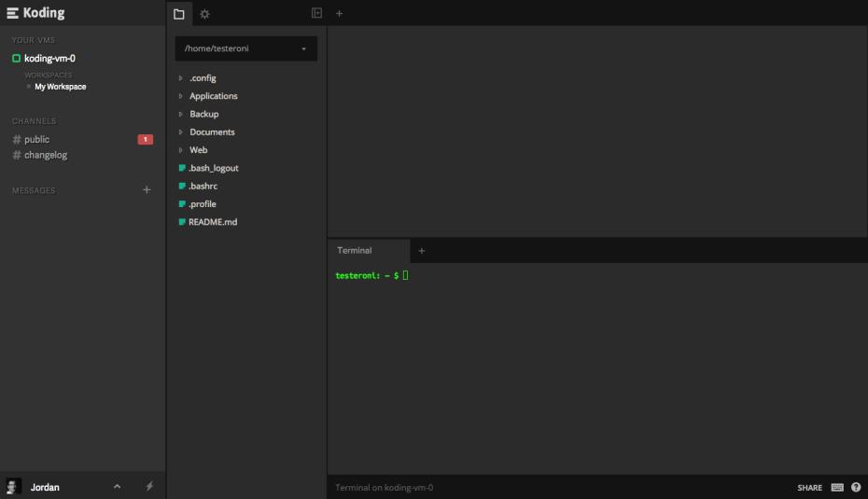Screen dimensions: 868x499
Task: Open the keyboard shortcuts icon
Action: 837,488
